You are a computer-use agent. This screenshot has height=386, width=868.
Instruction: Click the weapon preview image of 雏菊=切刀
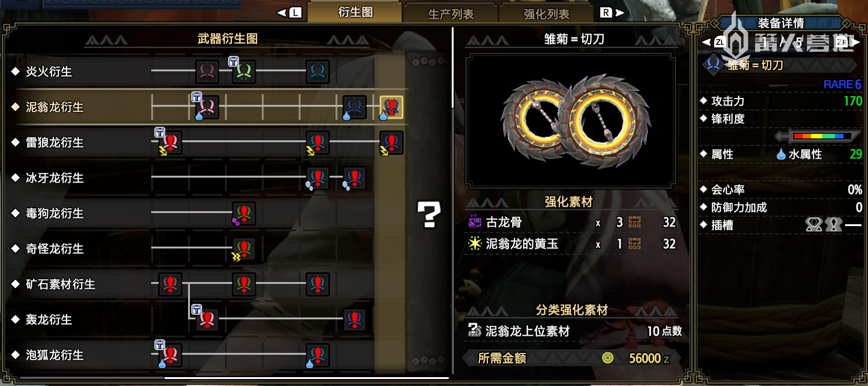pyautogui.click(x=571, y=121)
